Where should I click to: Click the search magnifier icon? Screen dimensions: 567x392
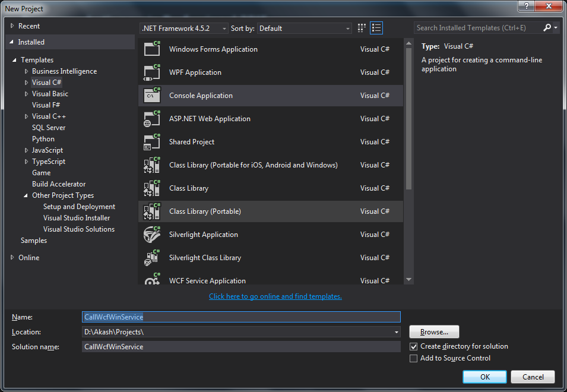(x=547, y=27)
